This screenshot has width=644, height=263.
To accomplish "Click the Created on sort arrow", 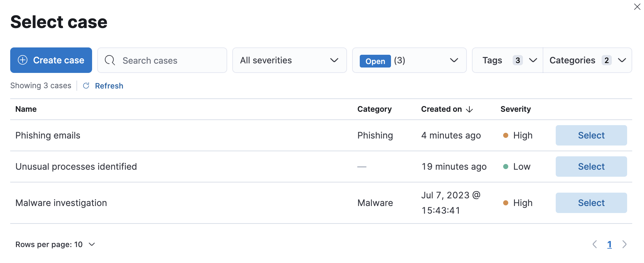I will coord(469,110).
